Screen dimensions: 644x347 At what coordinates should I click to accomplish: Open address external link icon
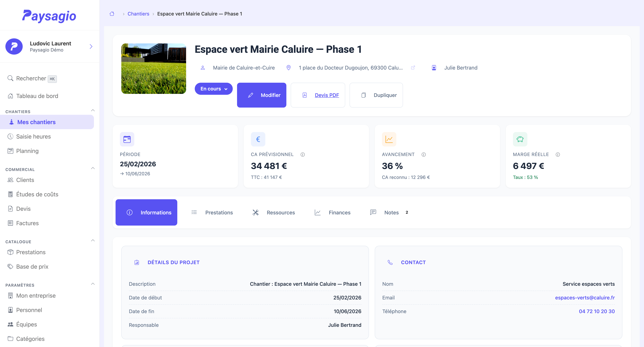(x=413, y=68)
